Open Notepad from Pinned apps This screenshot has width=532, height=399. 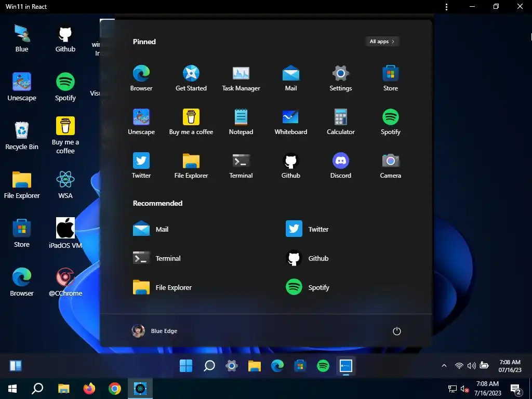(x=241, y=122)
